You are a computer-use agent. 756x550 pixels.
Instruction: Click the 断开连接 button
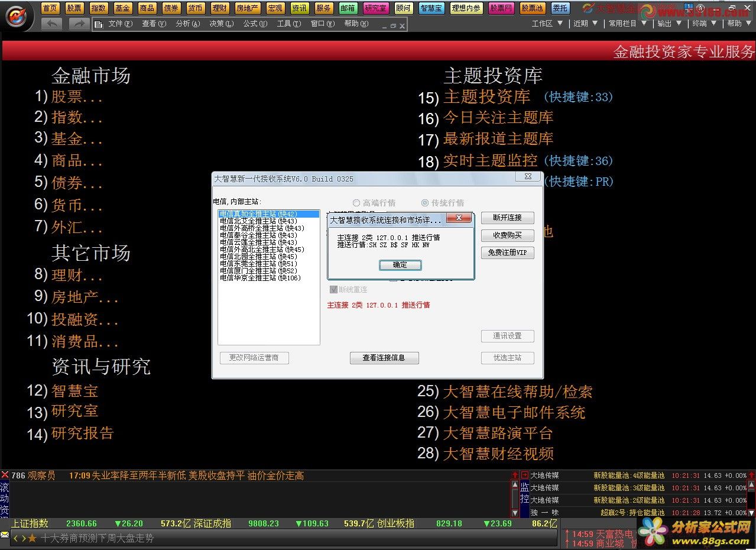coord(507,218)
